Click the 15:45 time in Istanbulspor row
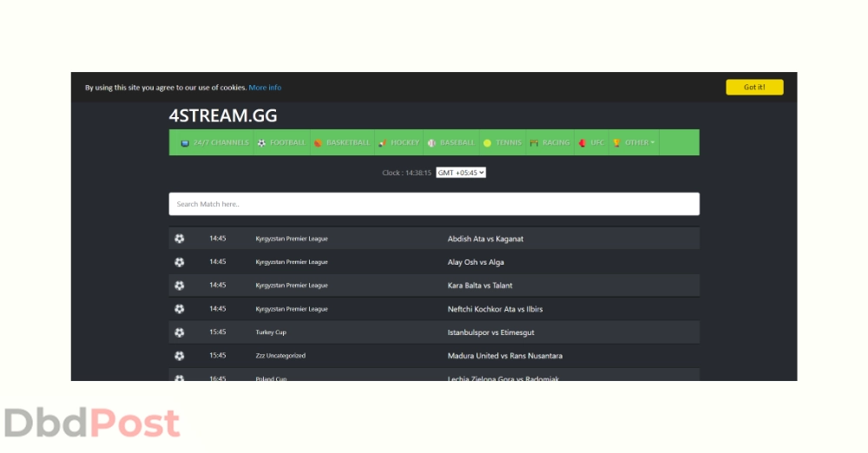Image resolution: width=868 pixels, height=453 pixels. pos(218,332)
